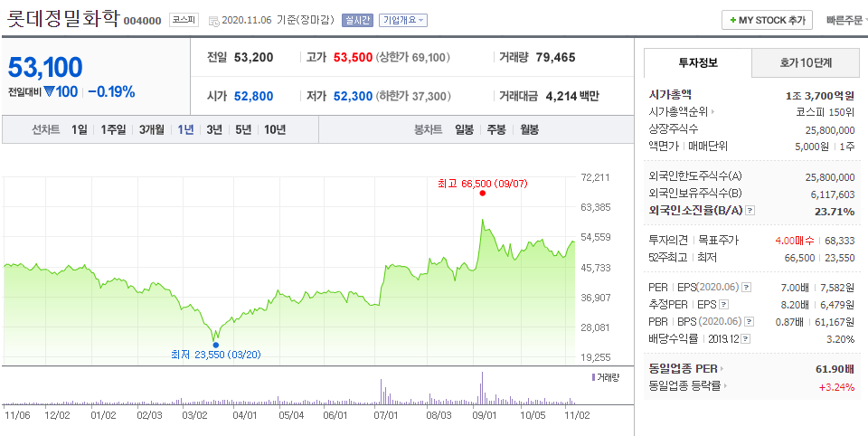Add stock with MY STOCK 추가 button

tap(767, 20)
